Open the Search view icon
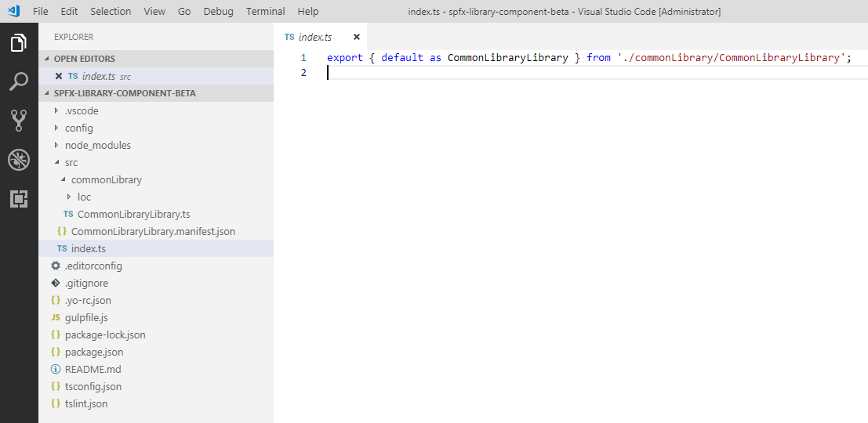The height and width of the screenshot is (423, 868). 19,81
